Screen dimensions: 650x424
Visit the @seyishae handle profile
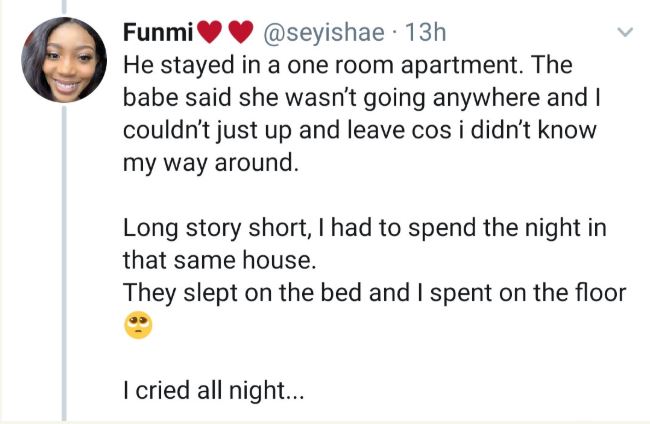click(323, 33)
